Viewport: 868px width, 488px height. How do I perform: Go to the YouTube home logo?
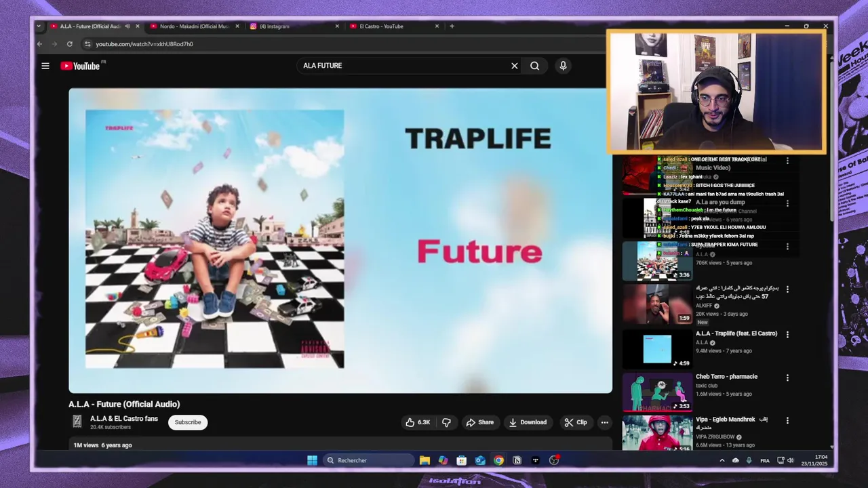(80, 66)
